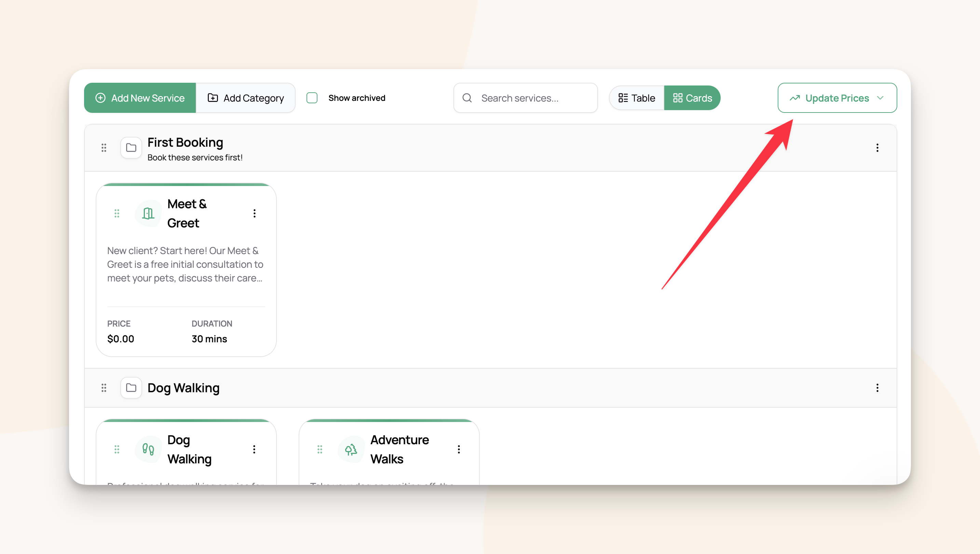Image resolution: width=980 pixels, height=554 pixels.
Task: Open the Meet & Greet card options menu
Action: [x=255, y=213]
